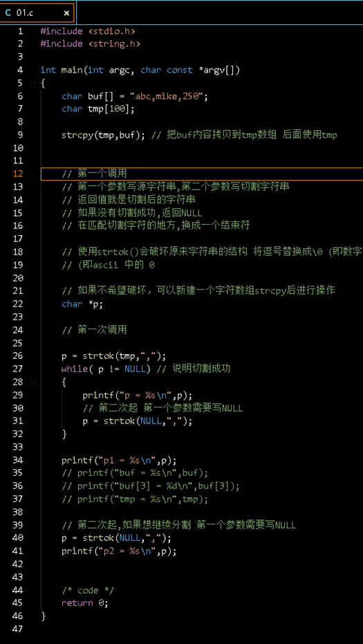The width and height of the screenshot is (363, 644).
Task: Collapse the main function fold at line 5
Action: [x=33, y=84]
